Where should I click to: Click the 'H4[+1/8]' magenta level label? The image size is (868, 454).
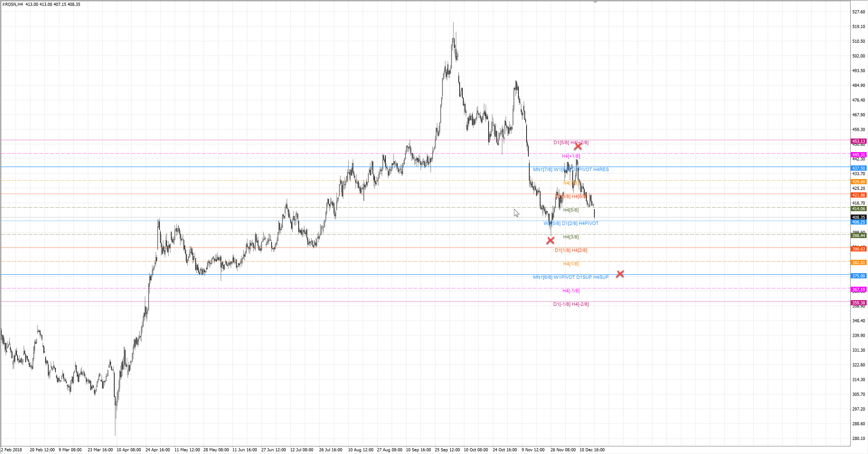(x=571, y=156)
